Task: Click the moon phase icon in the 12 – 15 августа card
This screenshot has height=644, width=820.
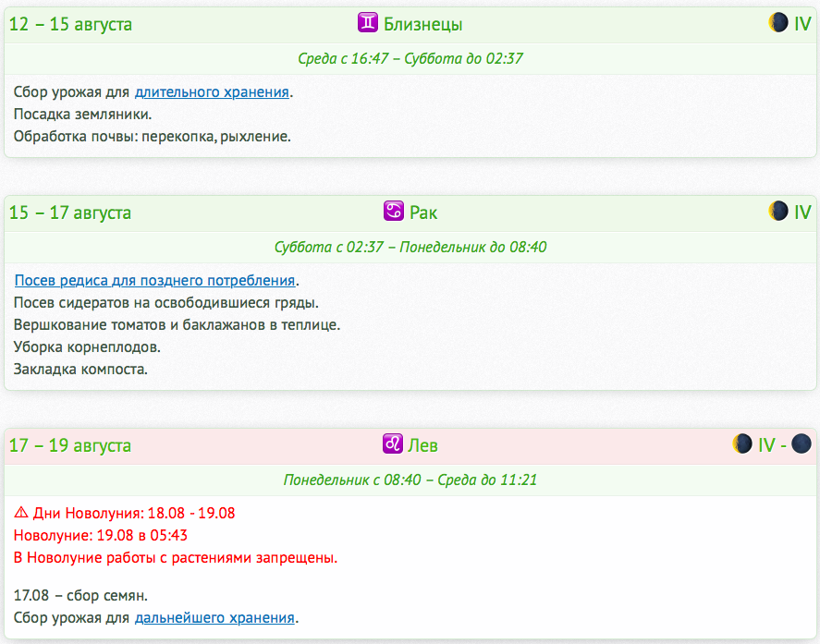Action: point(778,23)
